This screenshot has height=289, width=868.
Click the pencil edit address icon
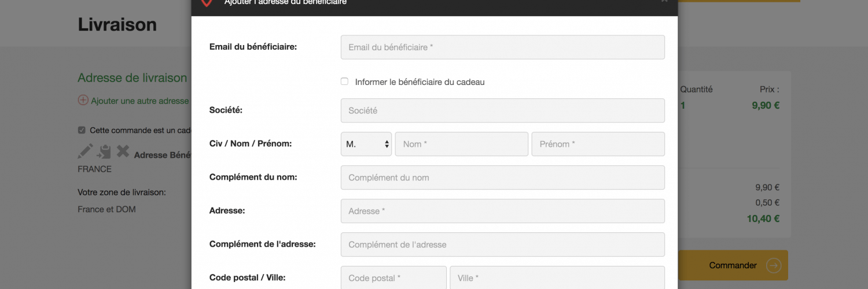point(85,151)
